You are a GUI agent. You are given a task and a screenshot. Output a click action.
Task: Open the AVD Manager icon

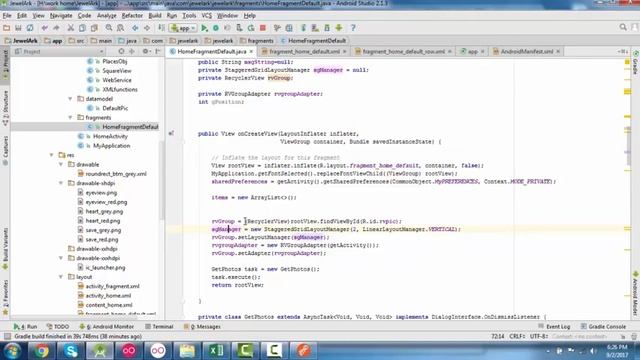click(315, 28)
